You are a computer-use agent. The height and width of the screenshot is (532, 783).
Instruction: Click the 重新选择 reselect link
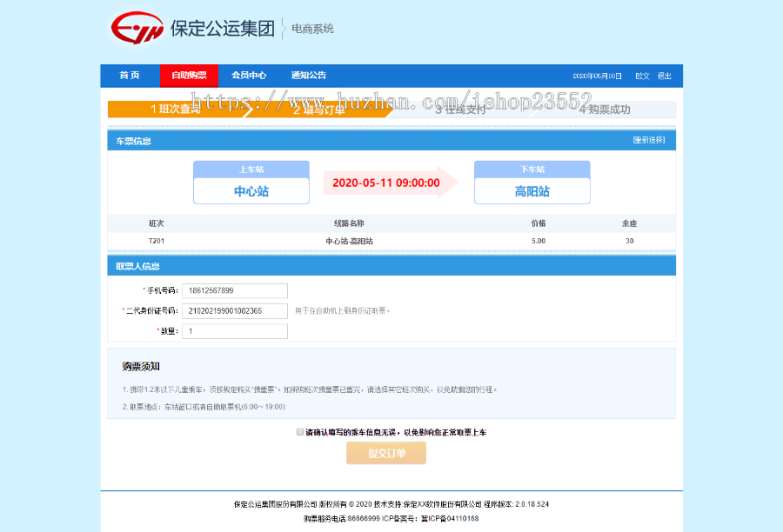pos(650,140)
